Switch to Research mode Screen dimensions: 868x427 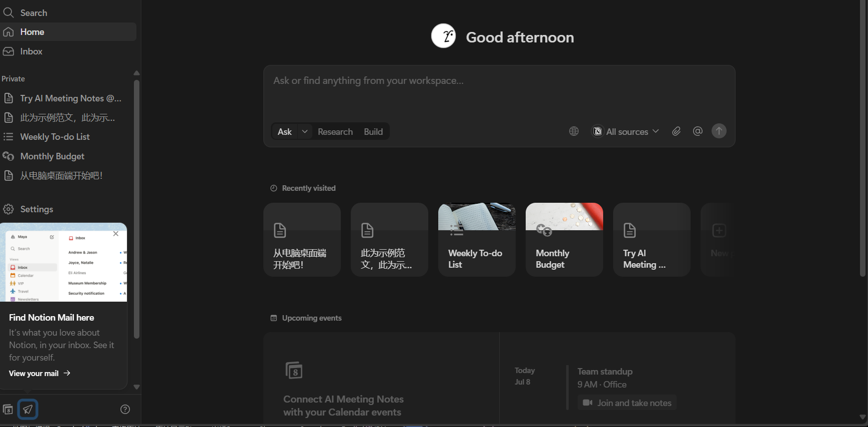335,132
